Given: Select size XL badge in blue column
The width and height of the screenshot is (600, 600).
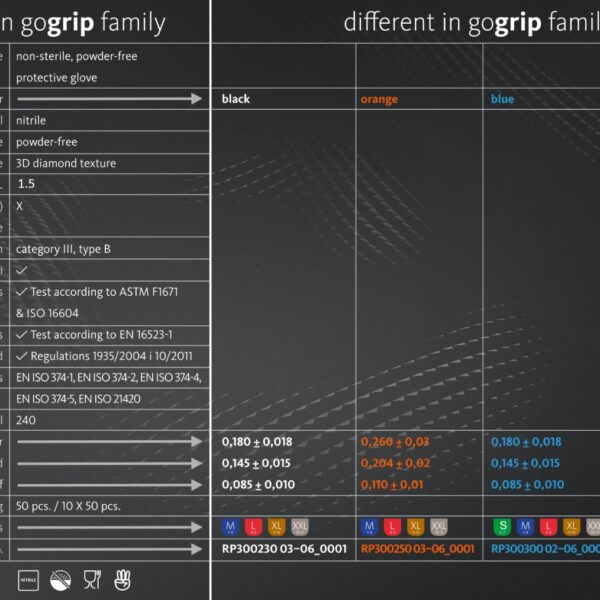Looking at the screenshot, I should point(571,527).
